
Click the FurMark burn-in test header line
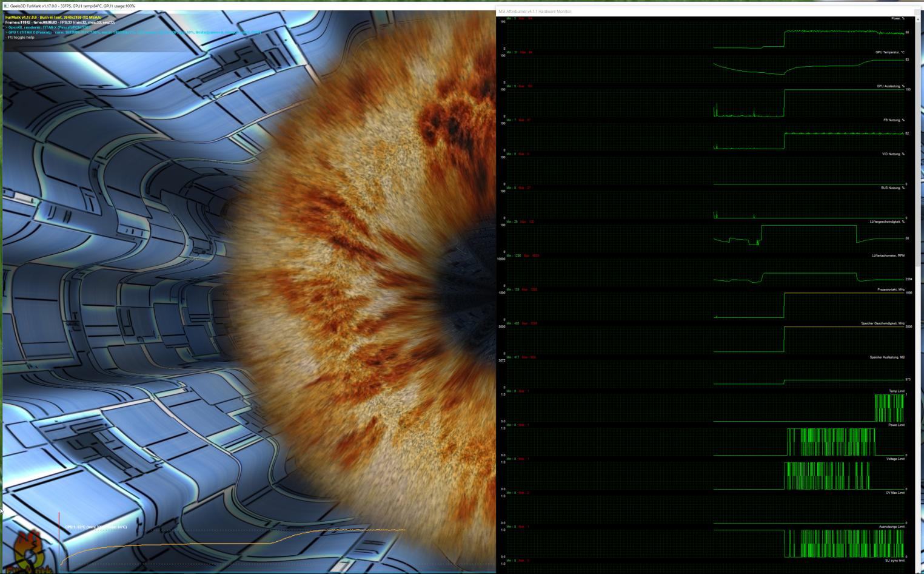(x=53, y=18)
